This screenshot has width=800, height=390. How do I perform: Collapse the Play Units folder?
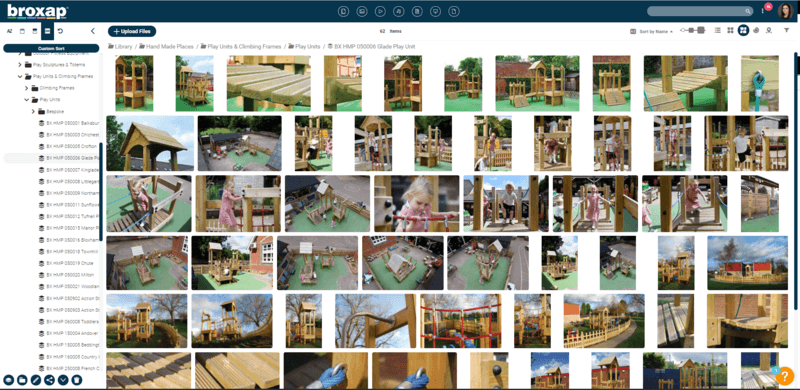[x=27, y=100]
